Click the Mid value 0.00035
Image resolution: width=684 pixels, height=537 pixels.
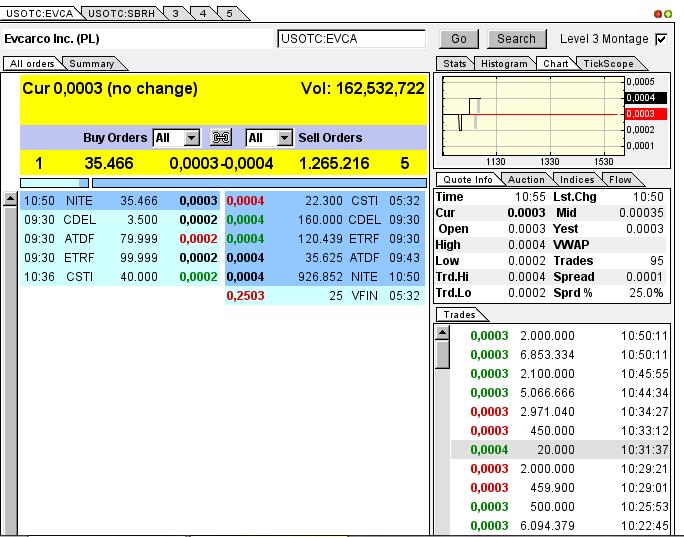click(x=641, y=213)
